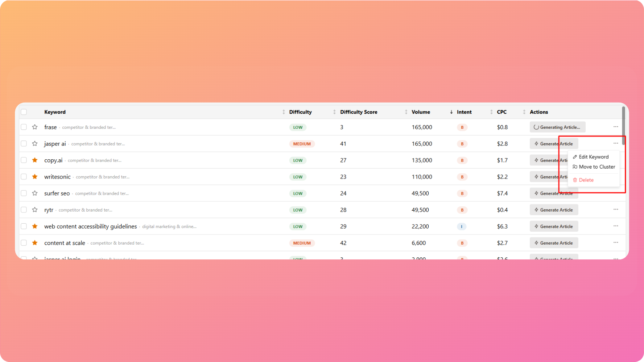
Task: Choose Edit Keyword from the menu
Action: pyautogui.click(x=593, y=157)
